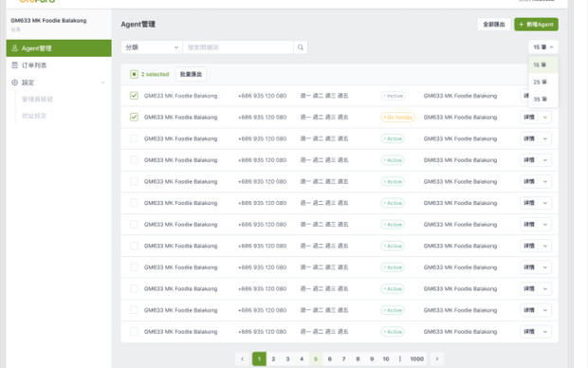
Task: Click the sidebar store name GM633 MK Foodie Balakong
Action: click(48, 21)
